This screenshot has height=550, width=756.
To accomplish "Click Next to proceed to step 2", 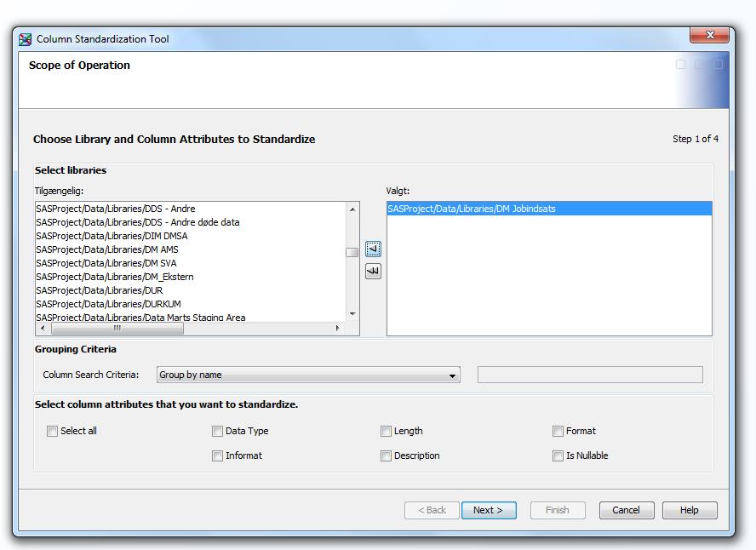I will coord(489,510).
